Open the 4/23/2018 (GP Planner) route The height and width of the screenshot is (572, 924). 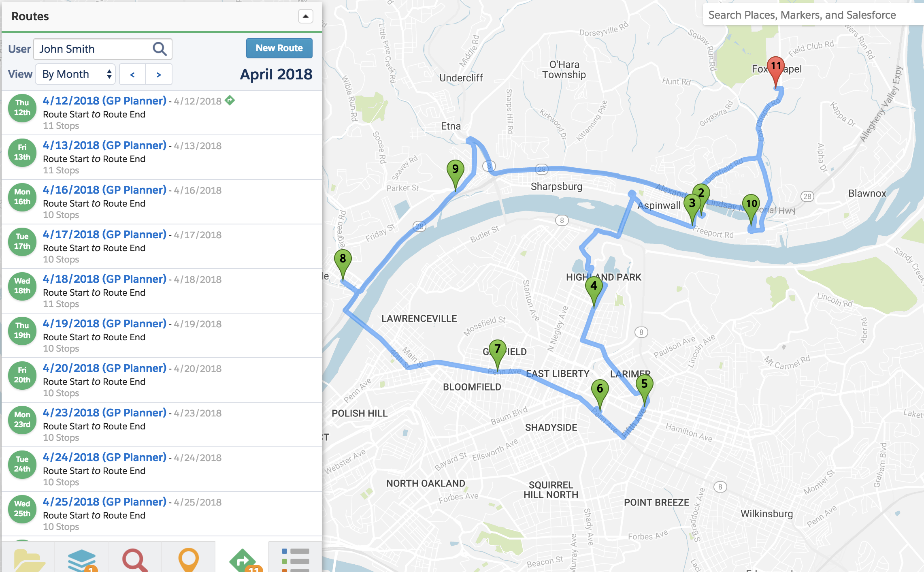(104, 412)
